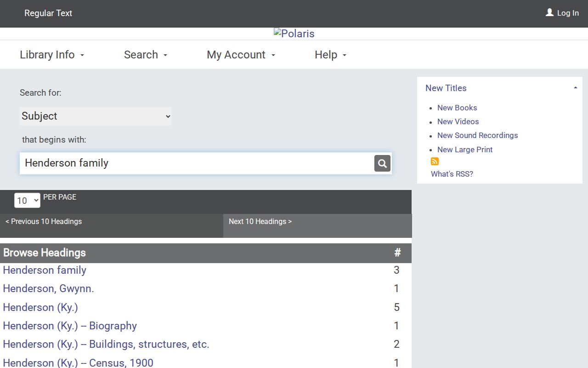Image resolution: width=588 pixels, height=368 pixels.
Task: Open the Henderson family heading
Action: point(45,270)
